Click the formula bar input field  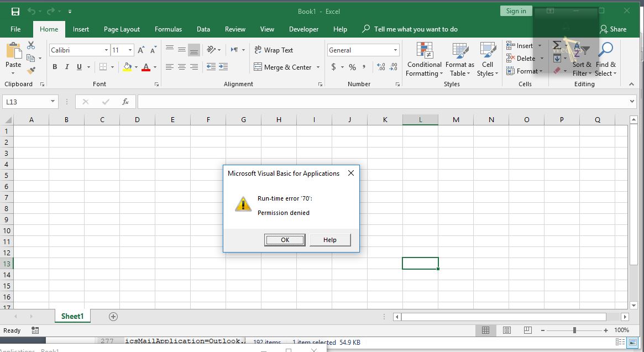[x=381, y=102]
